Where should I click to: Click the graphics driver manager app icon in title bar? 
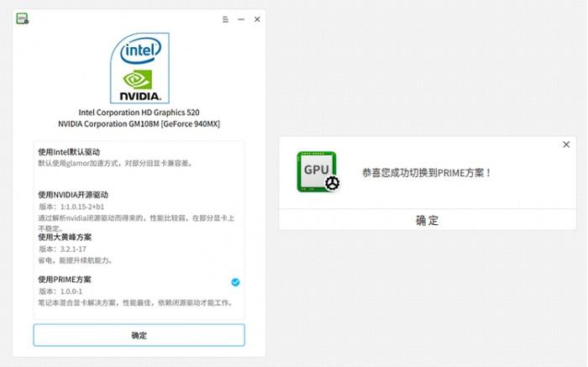click(x=22, y=18)
